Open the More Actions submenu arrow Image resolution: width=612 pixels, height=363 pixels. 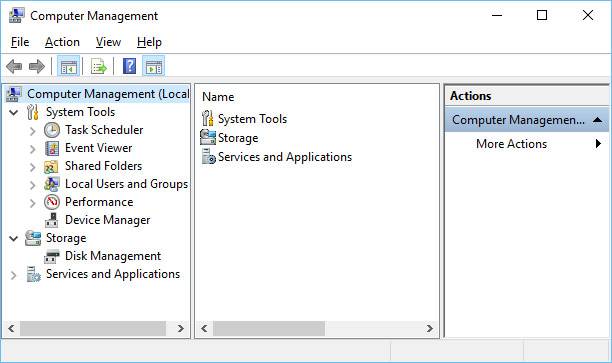[598, 144]
